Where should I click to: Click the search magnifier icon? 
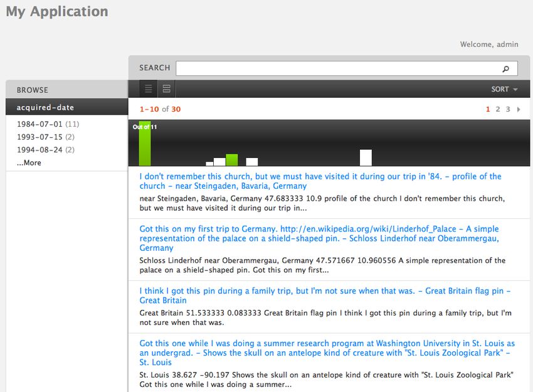point(505,68)
